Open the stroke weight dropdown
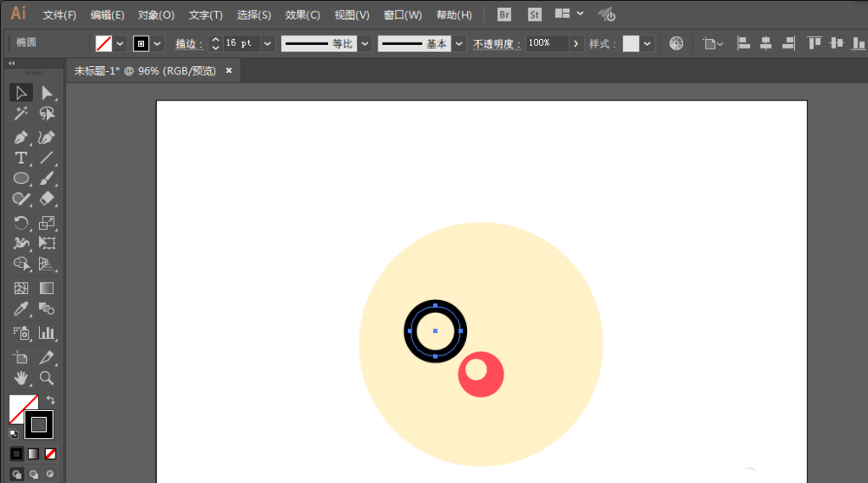 point(267,43)
